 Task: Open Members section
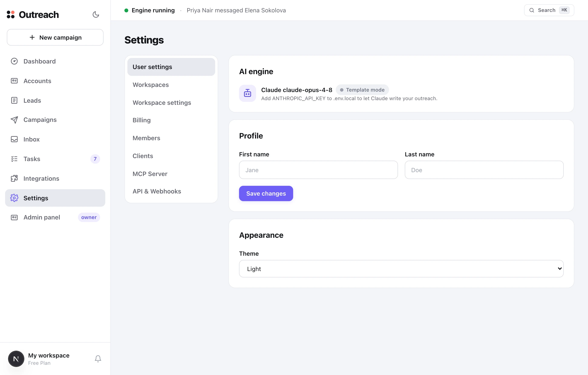coord(171,138)
